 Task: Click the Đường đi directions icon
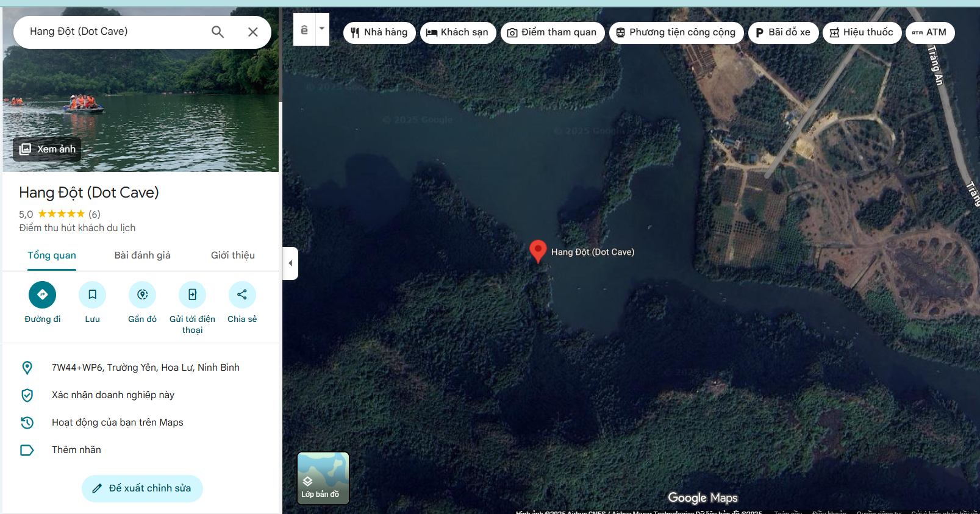point(42,295)
